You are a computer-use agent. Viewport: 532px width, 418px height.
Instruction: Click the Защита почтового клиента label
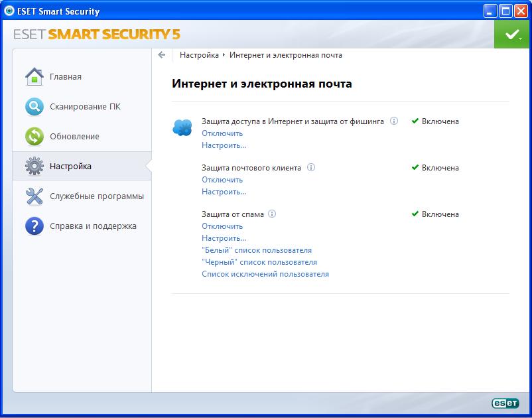pyautogui.click(x=251, y=168)
